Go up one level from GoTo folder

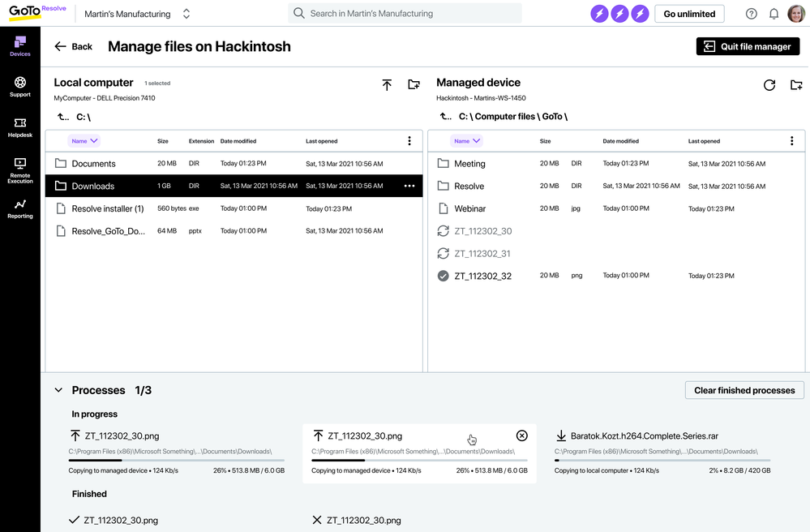coord(446,116)
